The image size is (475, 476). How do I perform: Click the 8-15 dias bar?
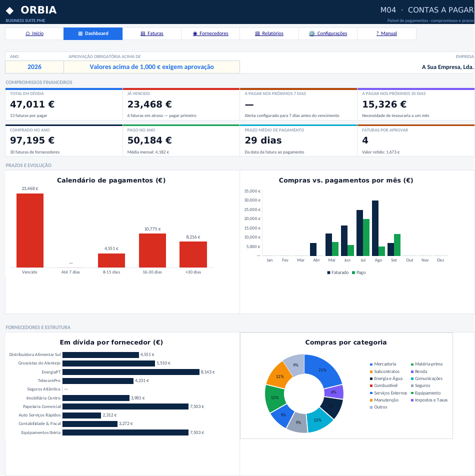tap(111, 260)
